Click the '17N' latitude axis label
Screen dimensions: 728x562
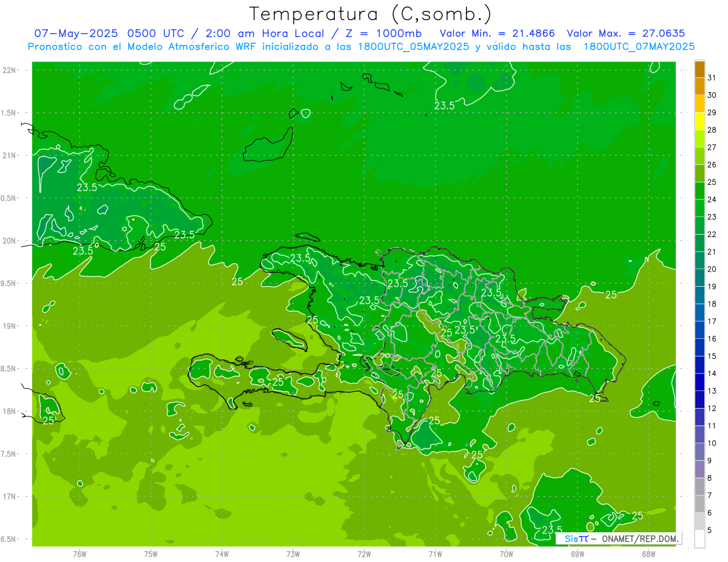click(x=10, y=497)
